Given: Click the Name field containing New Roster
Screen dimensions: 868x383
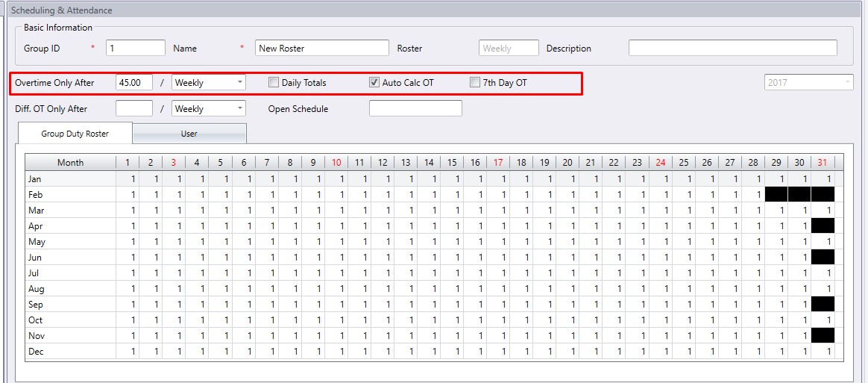Looking at the screenshot, I should (322, 49).
